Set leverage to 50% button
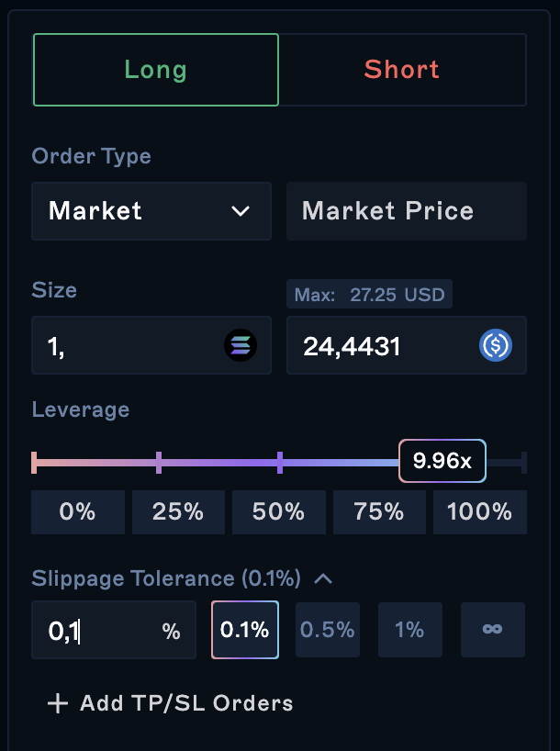Viewport: 560px width, 751px height. pyautogui.click(x=278, y=511)
